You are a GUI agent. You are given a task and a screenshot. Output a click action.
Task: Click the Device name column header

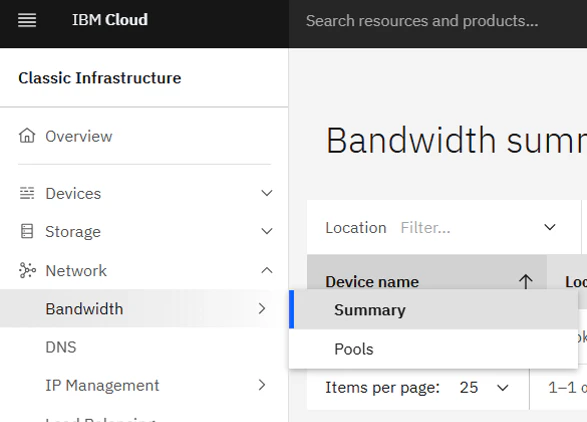427,282
